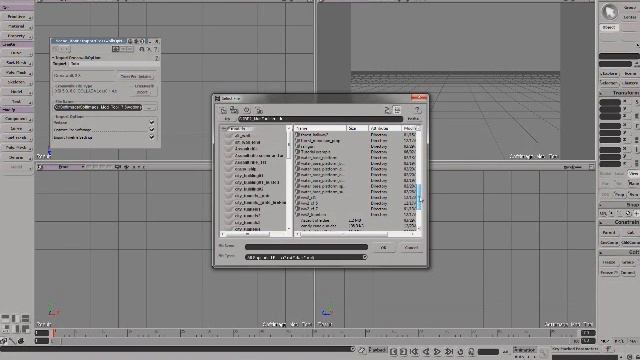Sort files by the Name column
Image resolution: width=640 pixels, height=360 pixels.
[320, 128]
